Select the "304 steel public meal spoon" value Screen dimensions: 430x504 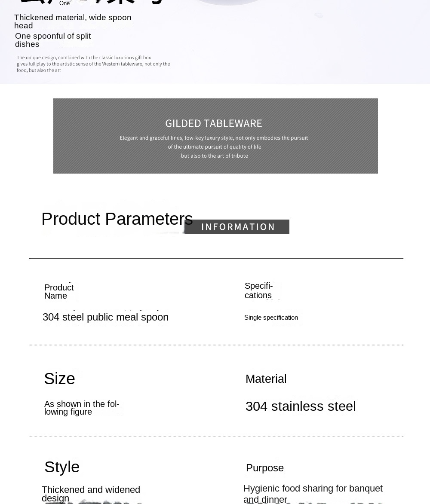105,317
